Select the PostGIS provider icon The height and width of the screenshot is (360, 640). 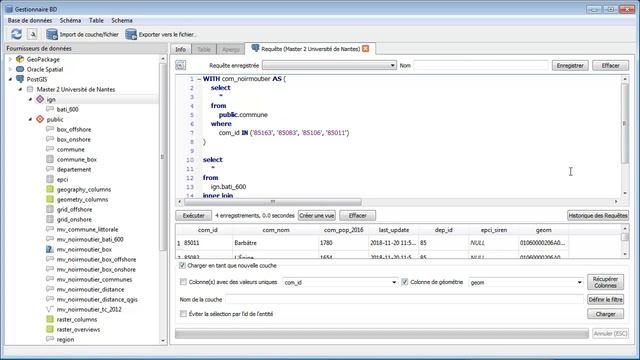coord(20,79)
